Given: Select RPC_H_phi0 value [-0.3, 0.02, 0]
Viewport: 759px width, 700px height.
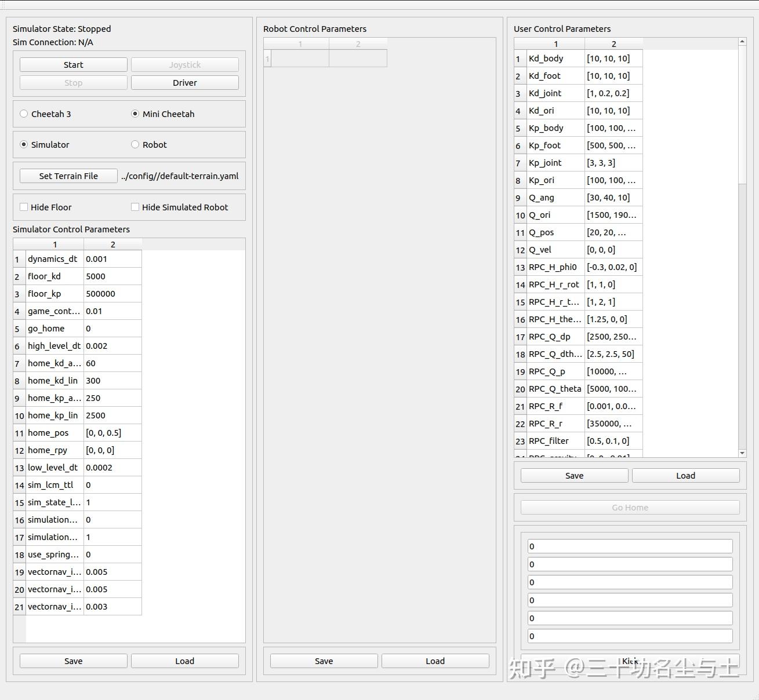Looking at the screenshot, I should 613,267.
